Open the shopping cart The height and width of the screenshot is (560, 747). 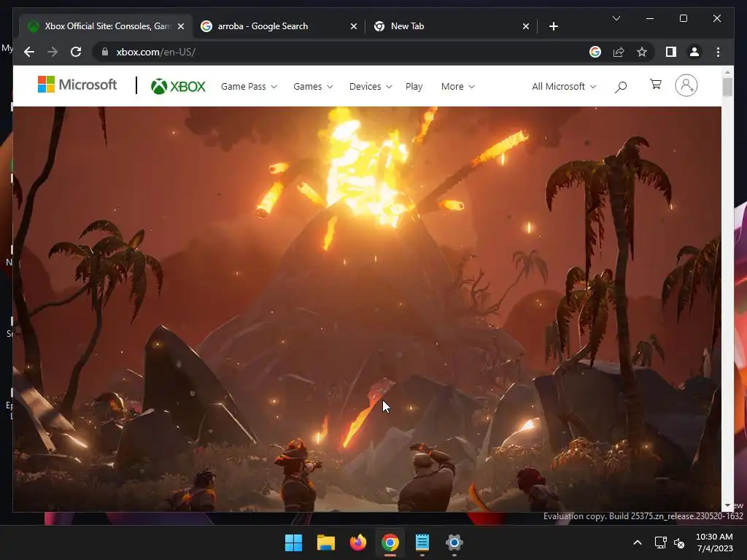tap(656, 85)
